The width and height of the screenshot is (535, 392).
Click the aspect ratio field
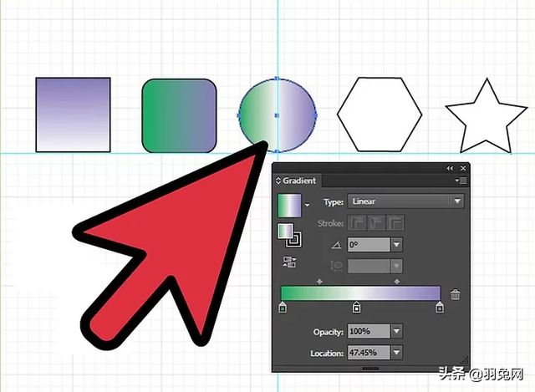[x=369, y=266]
